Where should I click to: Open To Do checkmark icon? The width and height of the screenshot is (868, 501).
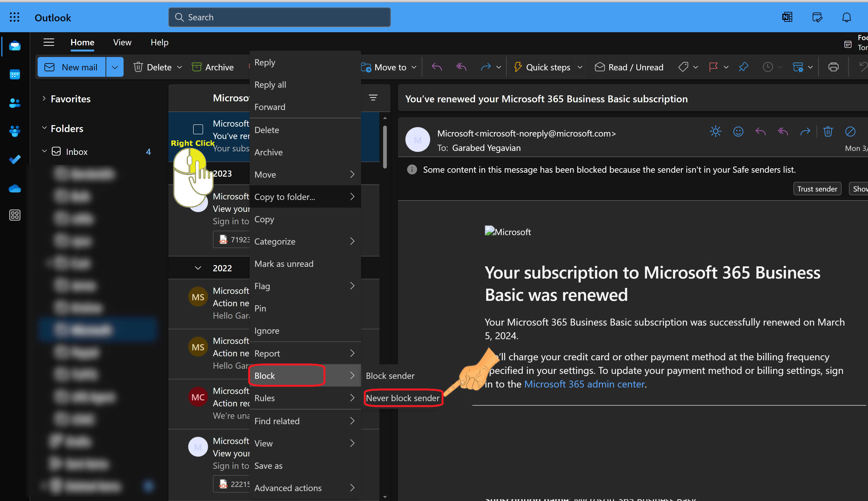pyautogui.click(x=14, y=159)
